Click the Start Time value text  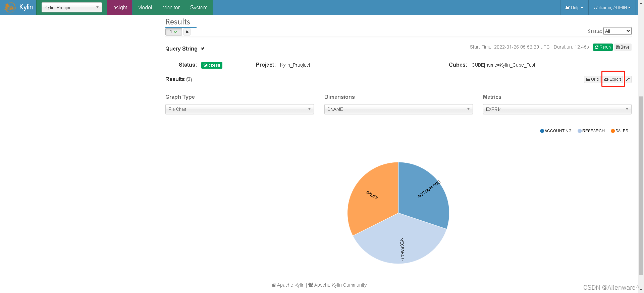(522, 47)
